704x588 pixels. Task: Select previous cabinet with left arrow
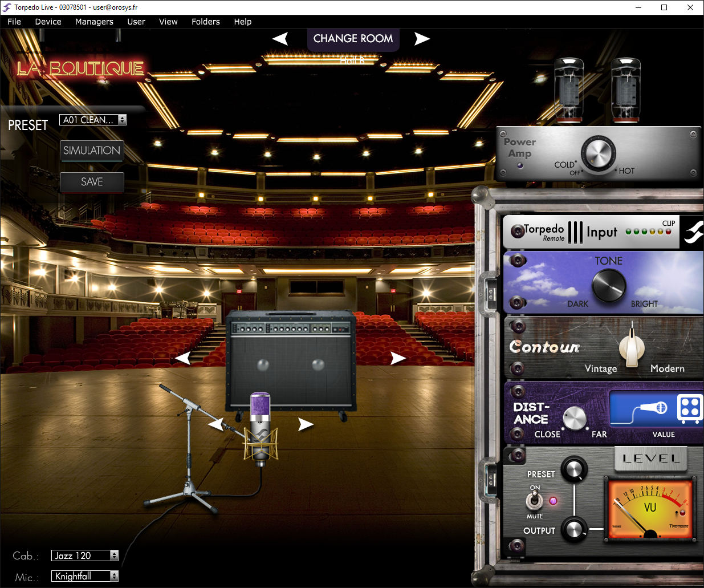pyautogui.click(x=183, y=358)
